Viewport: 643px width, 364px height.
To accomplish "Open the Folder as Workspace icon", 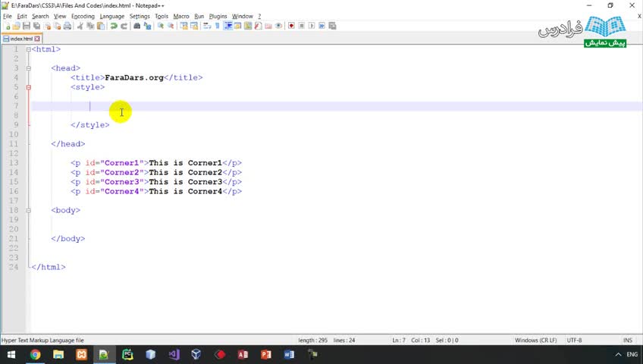I will click(x=268, y=26).
